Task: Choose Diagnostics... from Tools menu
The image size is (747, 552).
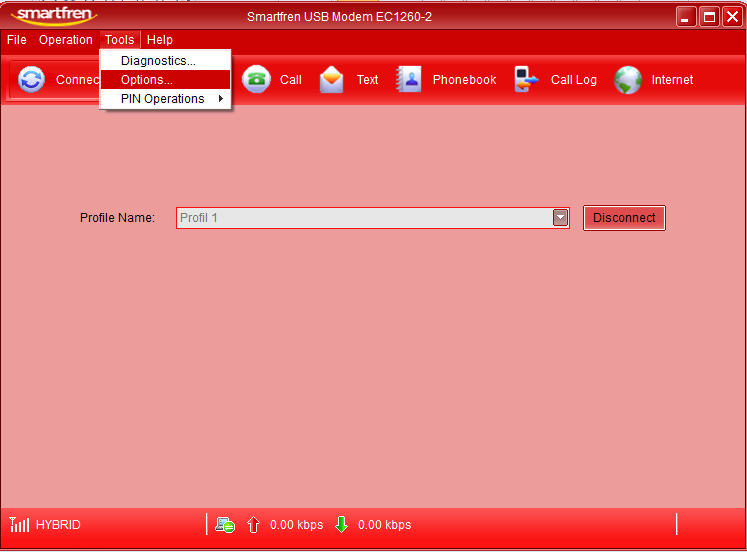Action: point(165,61)
